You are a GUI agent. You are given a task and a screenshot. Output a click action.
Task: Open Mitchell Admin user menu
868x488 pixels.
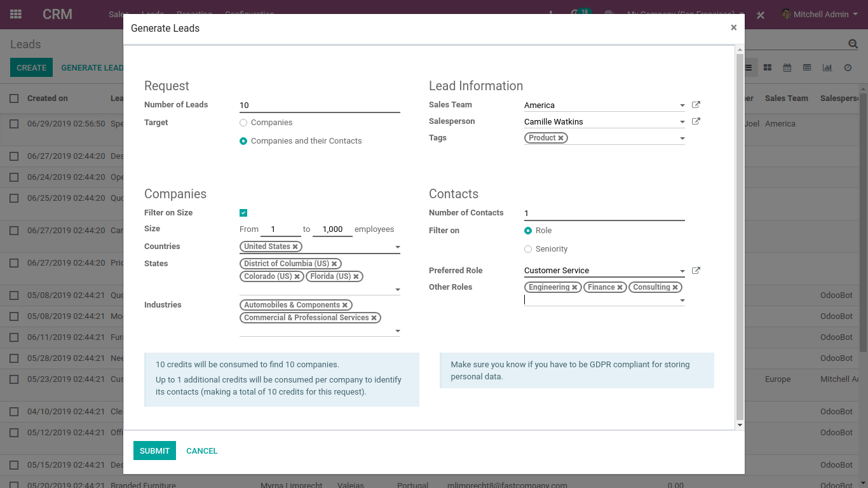pyautogui.click(x=819, y=14)
